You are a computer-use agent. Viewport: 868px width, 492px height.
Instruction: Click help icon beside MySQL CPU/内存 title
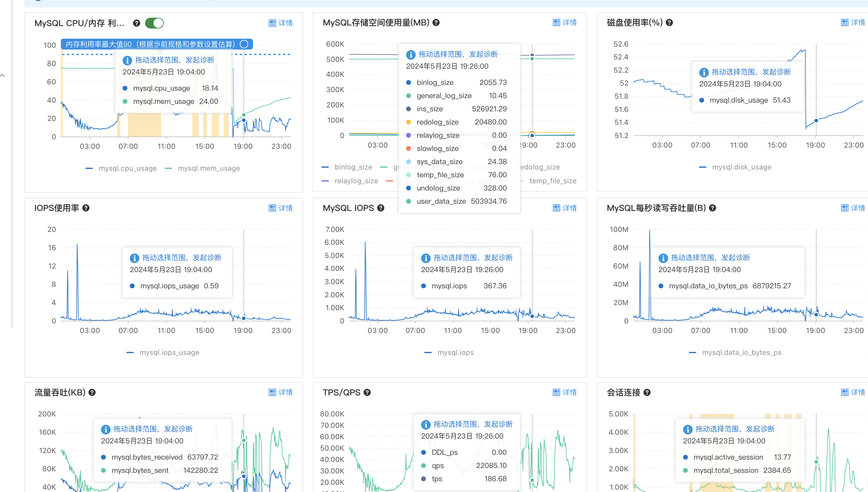tap(136, 23)
